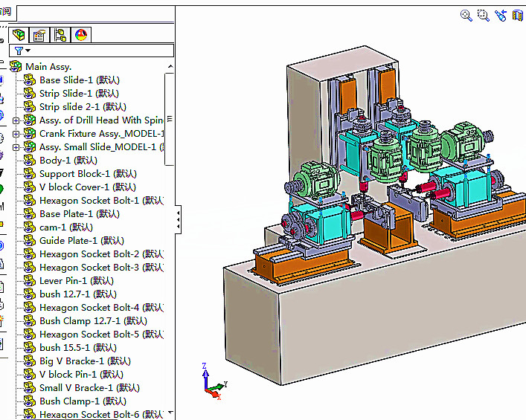Select V block Pin-1 in the tree
Viewport: 526px width, 420px height.
click(x=81, y=375)
